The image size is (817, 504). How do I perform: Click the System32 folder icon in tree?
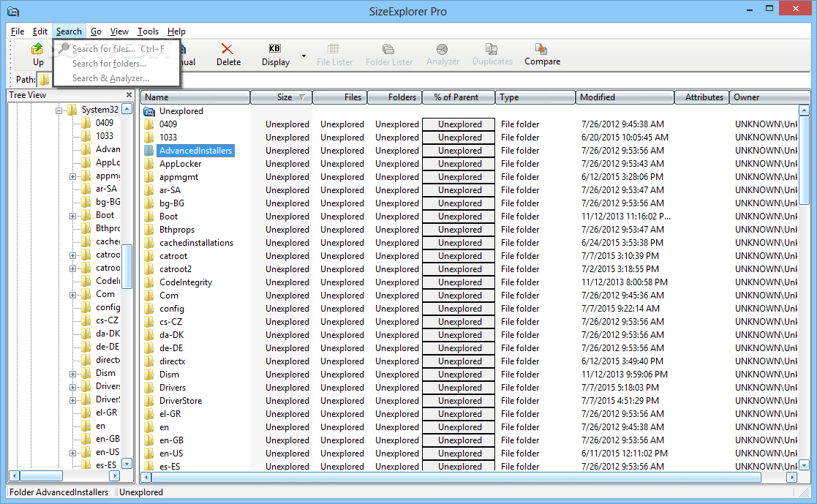73,110
